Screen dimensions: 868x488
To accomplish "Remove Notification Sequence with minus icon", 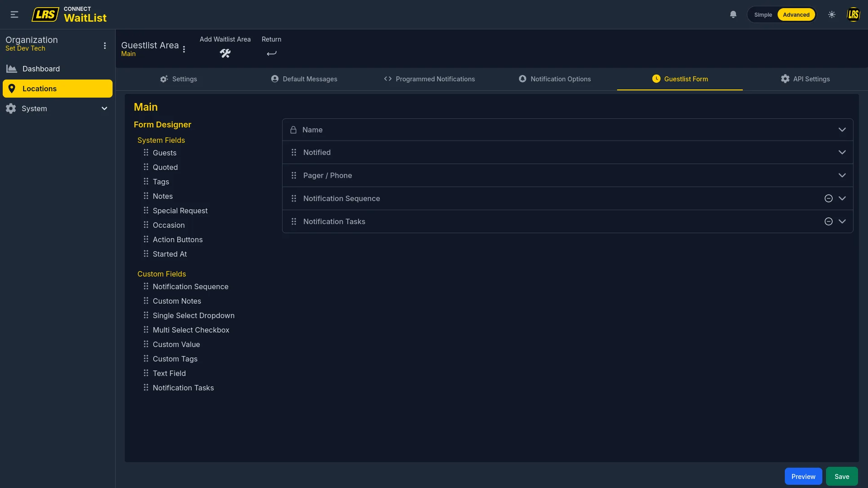I will (x=829, y=198).
